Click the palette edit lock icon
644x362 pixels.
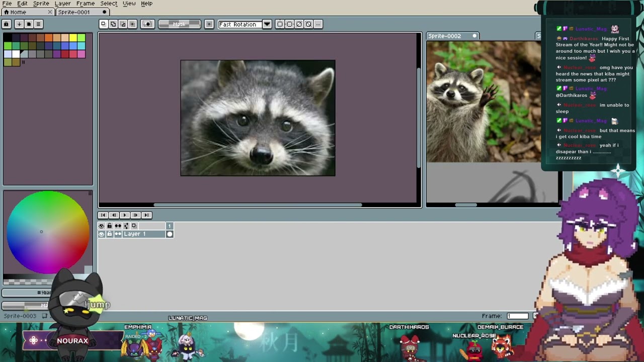(7, 24)
